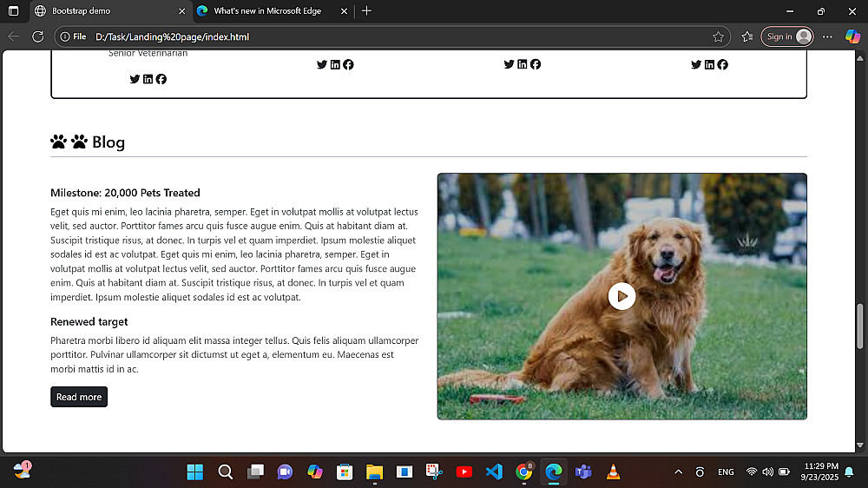The height and width of the screenshot is (488, 868).
Task: Switch to the Bootstrap demo tab
Action: [x=109, y=11]
